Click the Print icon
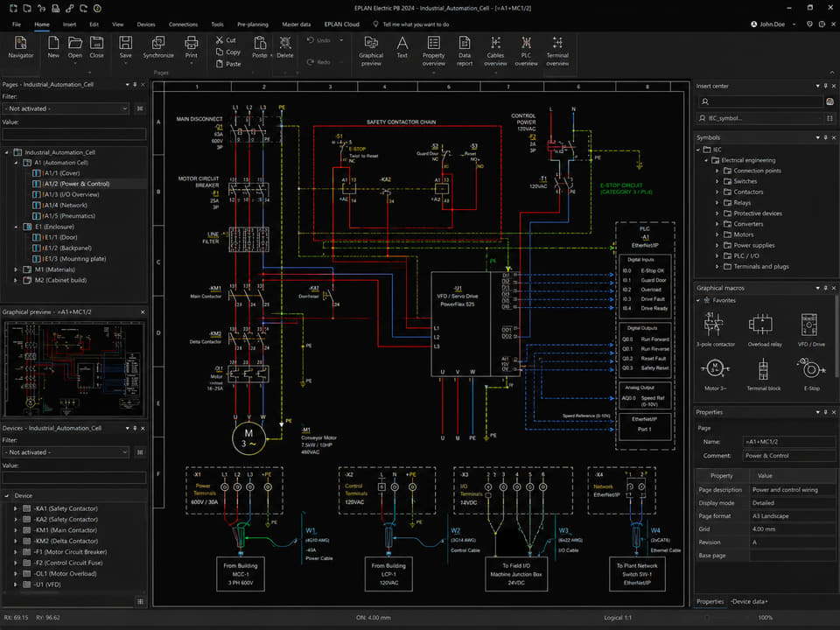This screenshot has height=630, width=840. (192, 47)
